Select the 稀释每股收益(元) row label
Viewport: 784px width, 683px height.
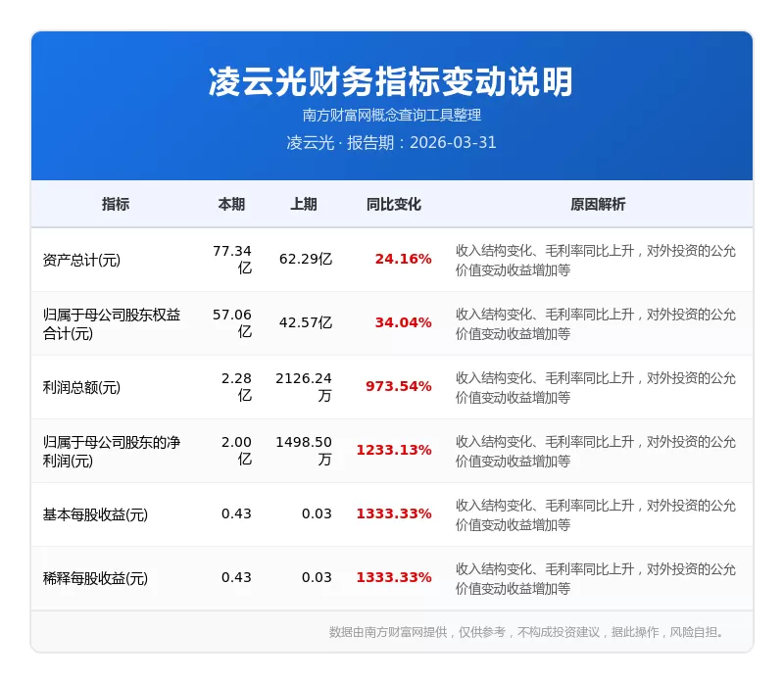[x=95, y=578]
